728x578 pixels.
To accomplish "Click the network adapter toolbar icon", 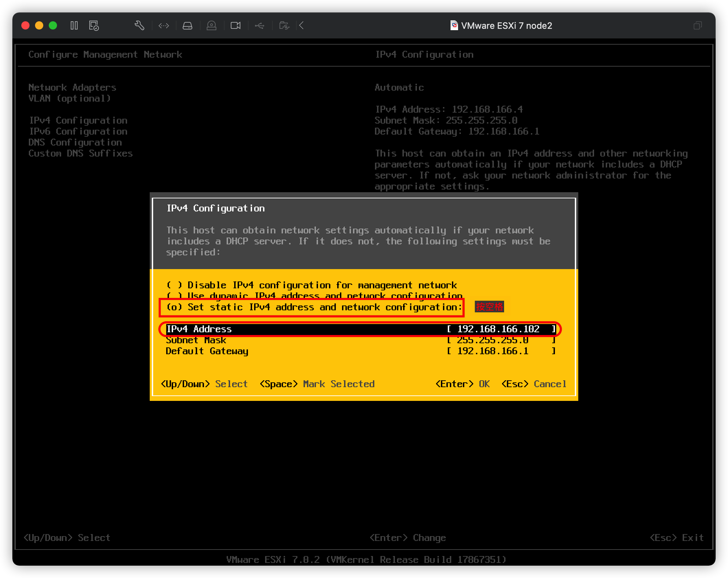I will point(164,25).
